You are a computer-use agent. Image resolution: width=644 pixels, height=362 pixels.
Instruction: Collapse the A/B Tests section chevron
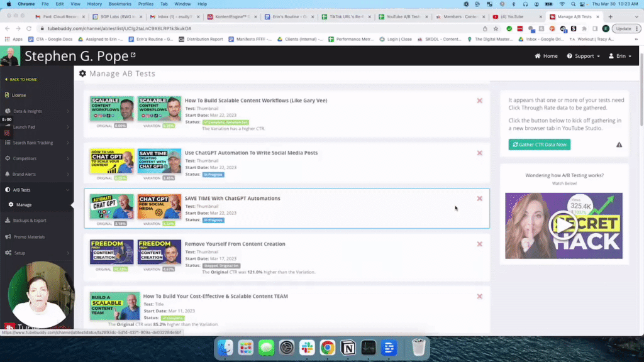click(67, 189)
